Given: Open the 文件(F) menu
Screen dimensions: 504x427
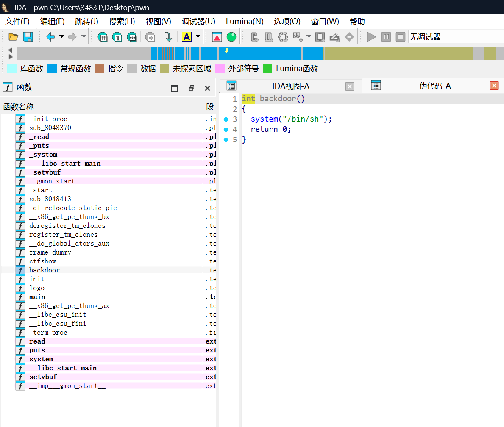Looking at the screenshot, I should 17,22.
